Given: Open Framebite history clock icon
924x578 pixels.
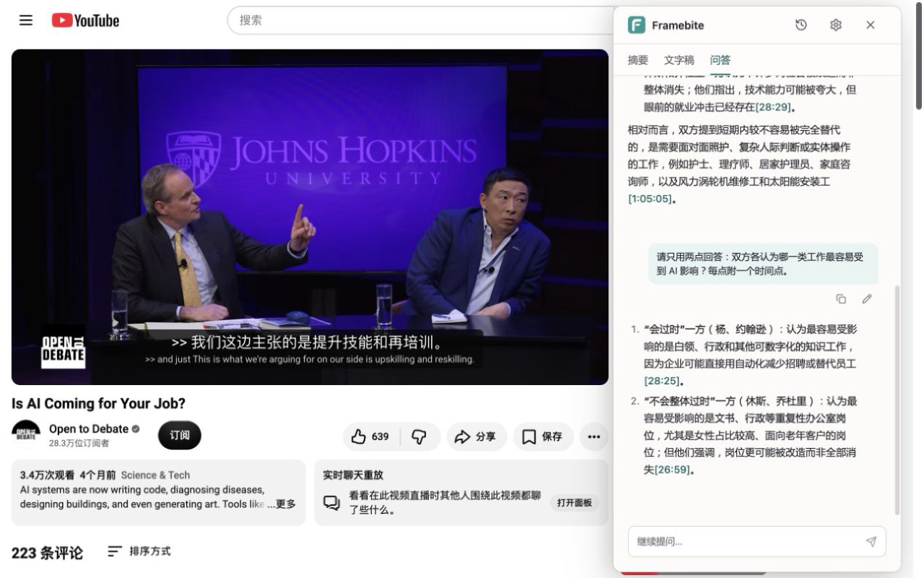Looking at the screenshot, I should [x=801, y=25].
